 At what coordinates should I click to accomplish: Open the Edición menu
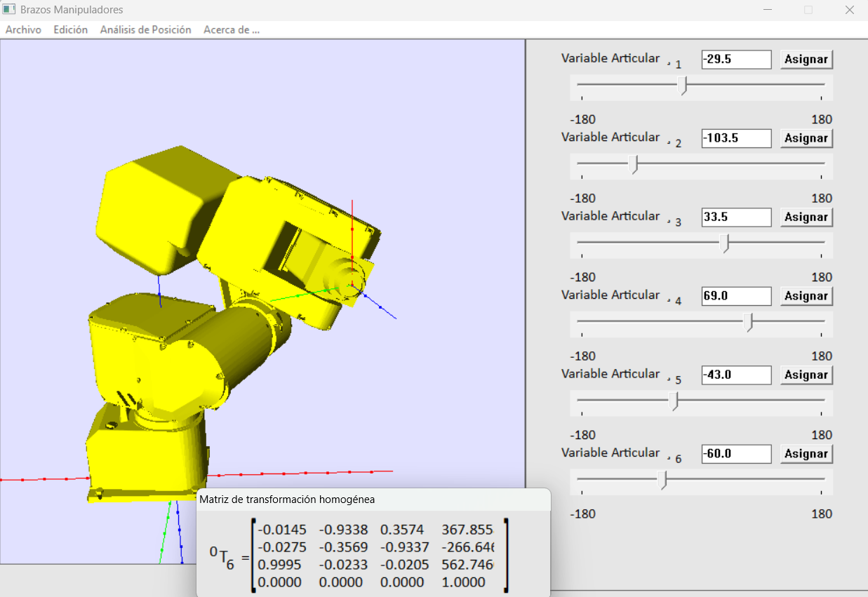pyautogui.click(x=70, y=29)
